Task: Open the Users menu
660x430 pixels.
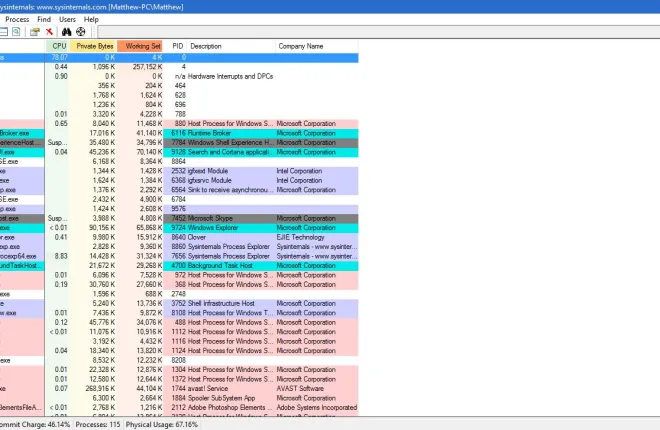Action: [67, 19]
